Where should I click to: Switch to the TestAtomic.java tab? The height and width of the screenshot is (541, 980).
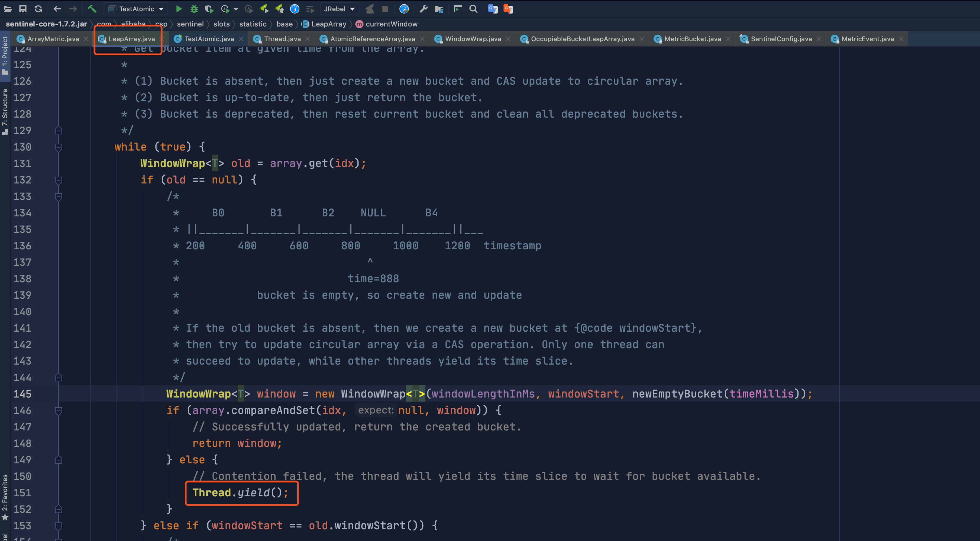click(209, 39)
